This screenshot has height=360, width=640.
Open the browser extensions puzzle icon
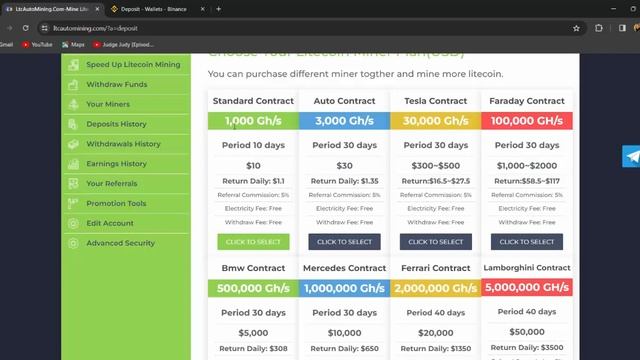pyautogui.click(x=598, y=28)
